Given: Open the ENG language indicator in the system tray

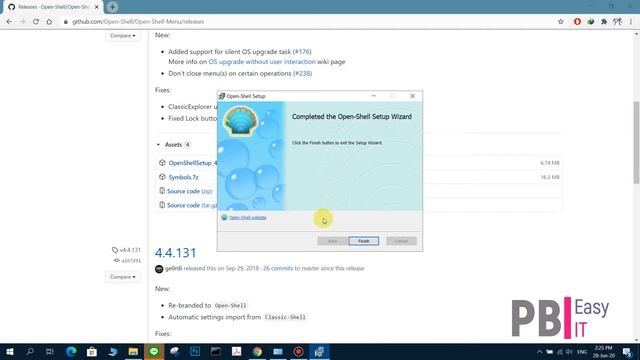Looking at the screenshot, I should (582, 351).
